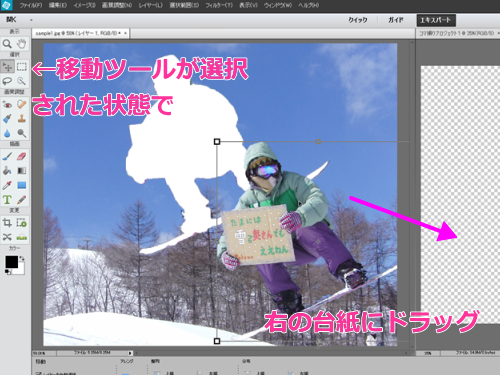Click the Photoshop Elements app logo
This screenshot has height=375, width=500.
click(7, 5)
